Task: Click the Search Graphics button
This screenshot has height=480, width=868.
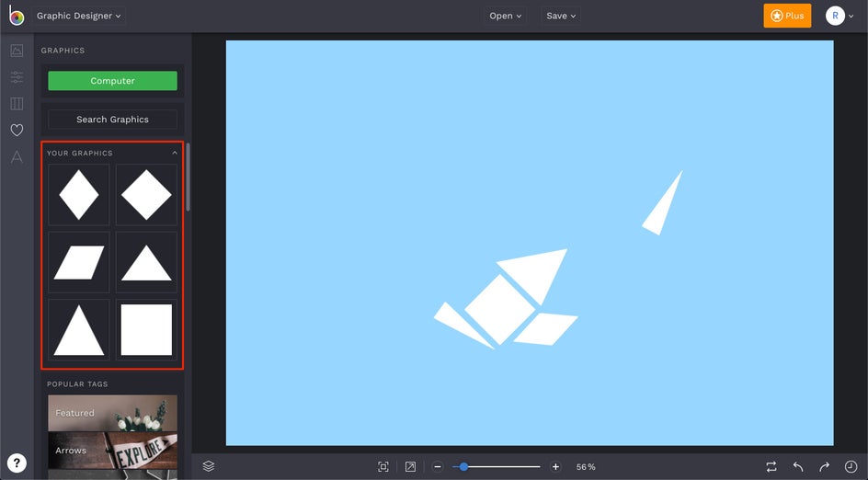Action: click(x=112, y=119)
